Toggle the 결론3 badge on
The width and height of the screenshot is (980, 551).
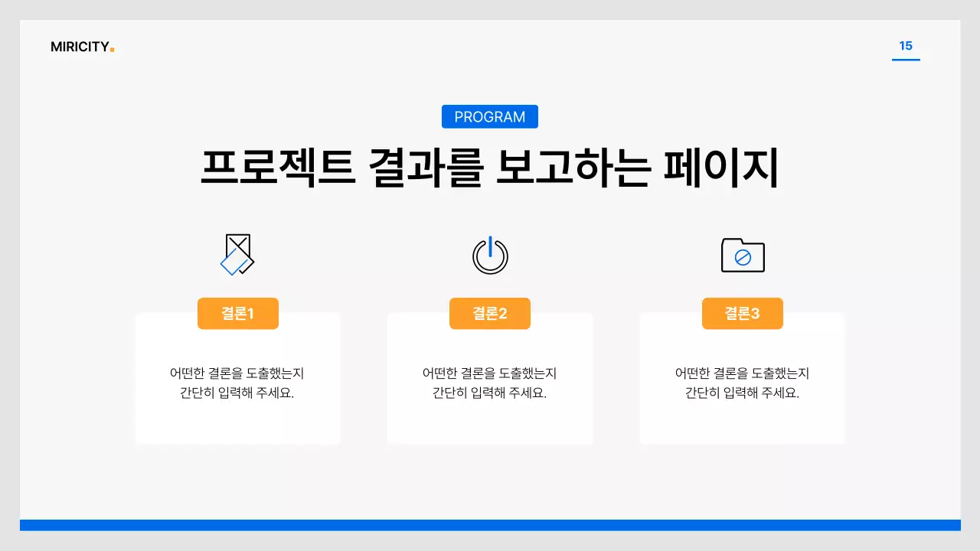[x=742, y=313]
